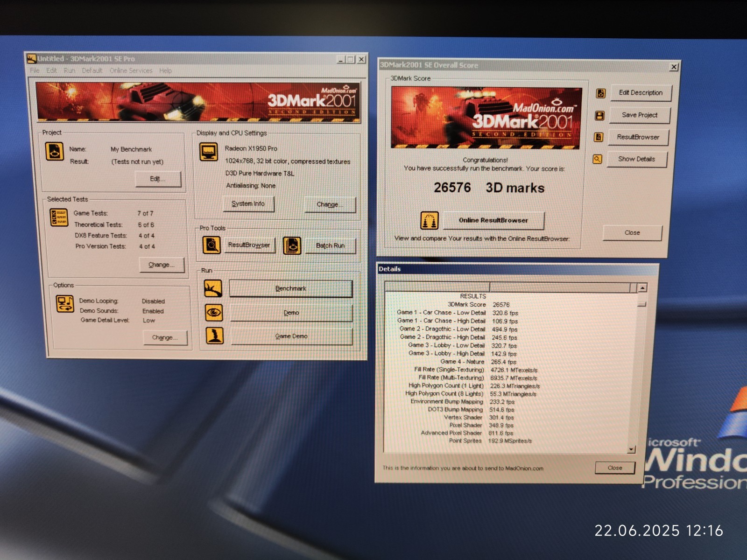This screenshot has width=747, height=560.
Task: Click Change... under Selected Tests
Action: (162, 265)
